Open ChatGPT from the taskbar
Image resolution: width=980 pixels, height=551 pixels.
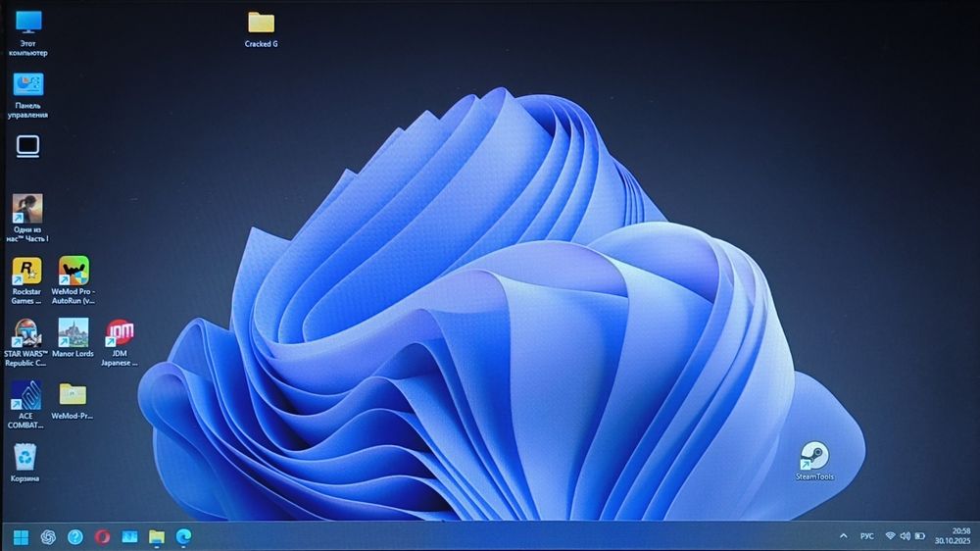tap(48, 537)
